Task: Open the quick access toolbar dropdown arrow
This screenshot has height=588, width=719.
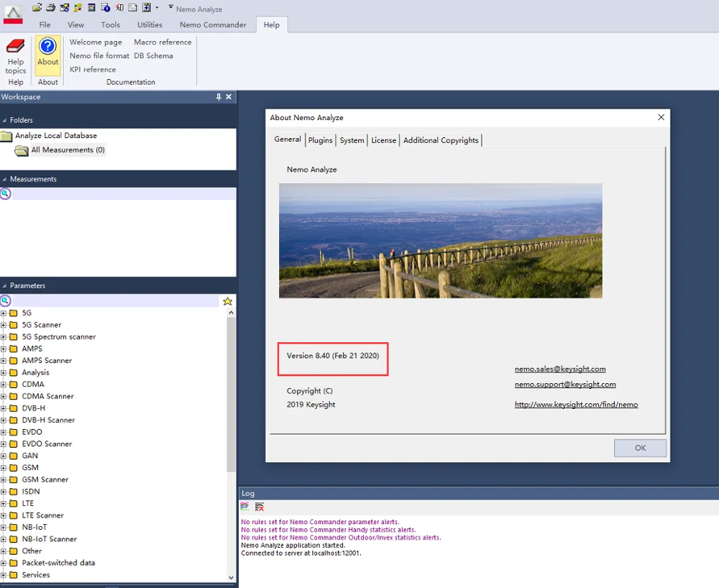Action: (x=157, y=8)
